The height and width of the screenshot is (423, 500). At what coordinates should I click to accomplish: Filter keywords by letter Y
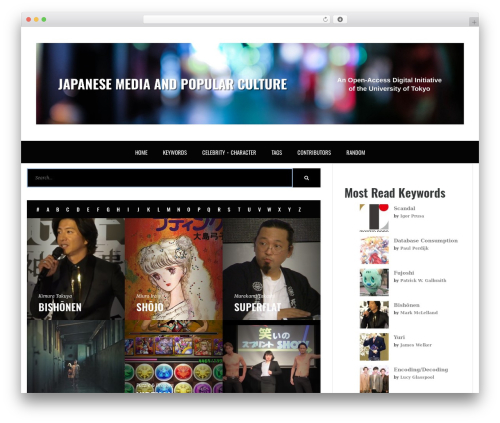coord(290,210)
